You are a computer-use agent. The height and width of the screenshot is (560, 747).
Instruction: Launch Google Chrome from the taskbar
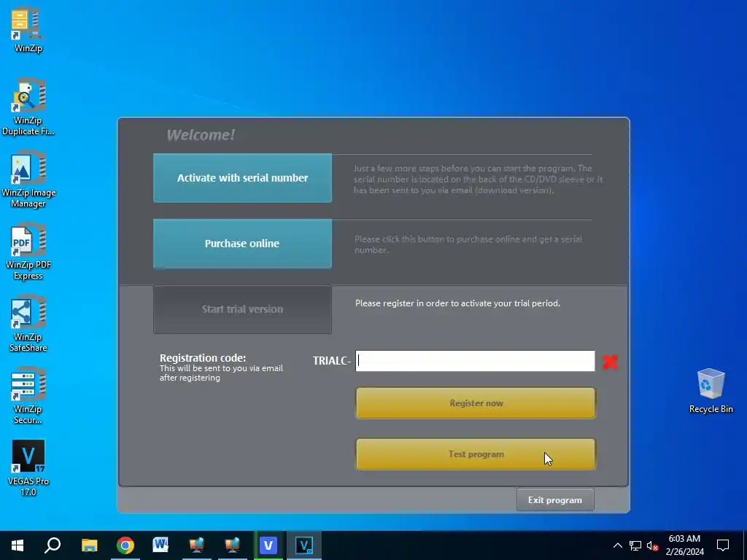click(x=125, y=545)
